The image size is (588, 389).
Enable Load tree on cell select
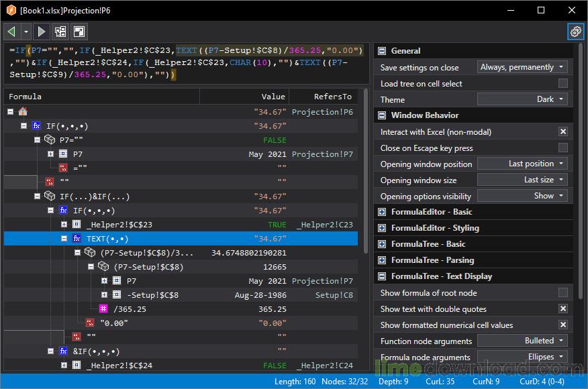tap(563, 83)
